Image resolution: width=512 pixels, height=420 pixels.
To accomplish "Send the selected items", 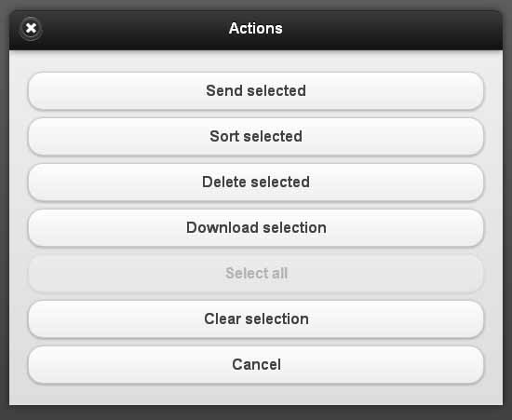I will [x=256, y=90].
